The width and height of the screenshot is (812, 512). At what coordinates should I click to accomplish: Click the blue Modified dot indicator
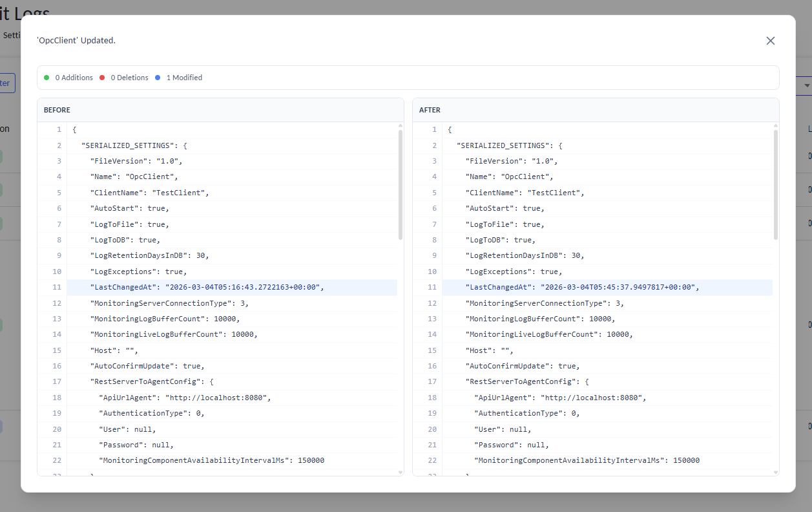click(x=158, y=78)
